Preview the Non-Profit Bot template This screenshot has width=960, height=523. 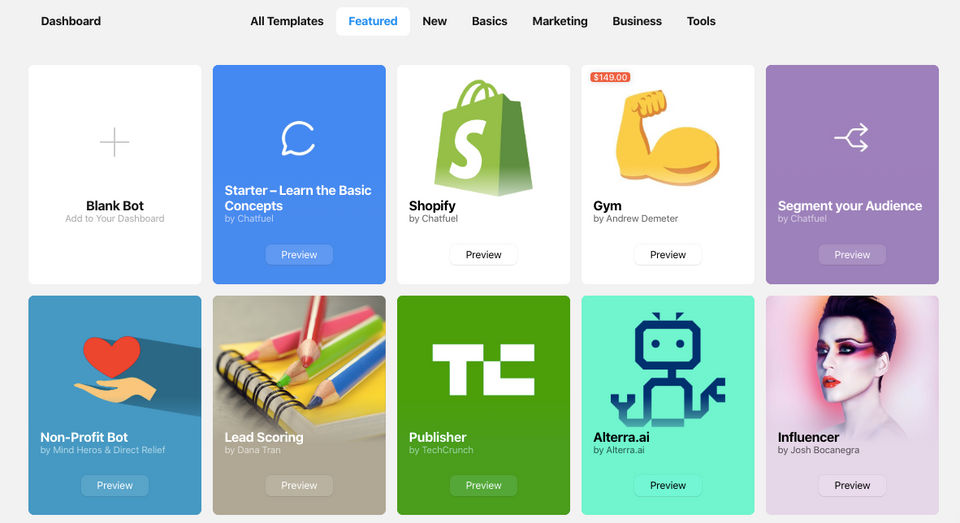pyautogui.click(x=114, y=486)
